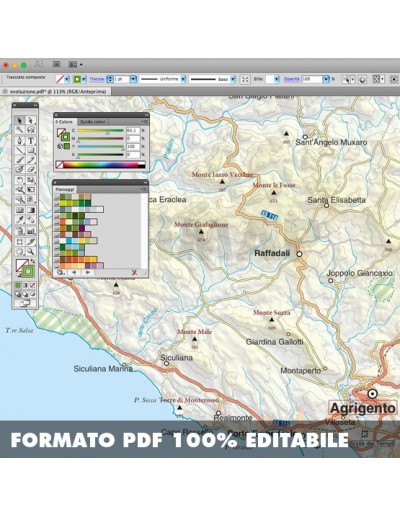This screenshot has height=517, width=400.
Task: Select the Symbol Sprayer tool
Action: 20,231
